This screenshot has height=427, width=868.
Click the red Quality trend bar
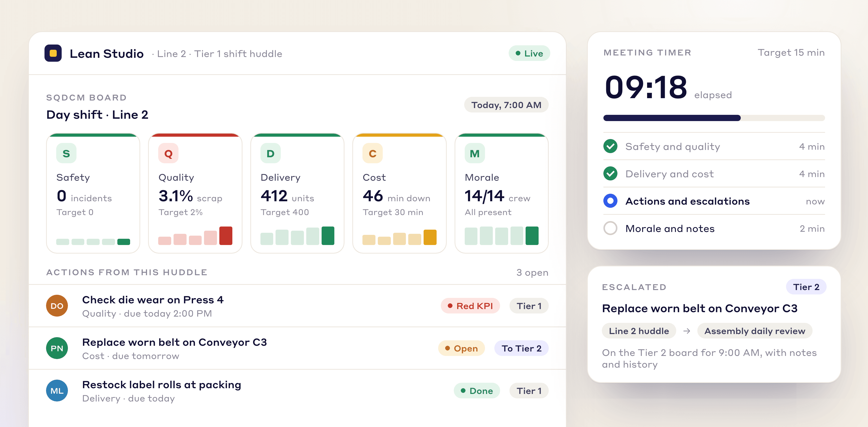point(226,236)
